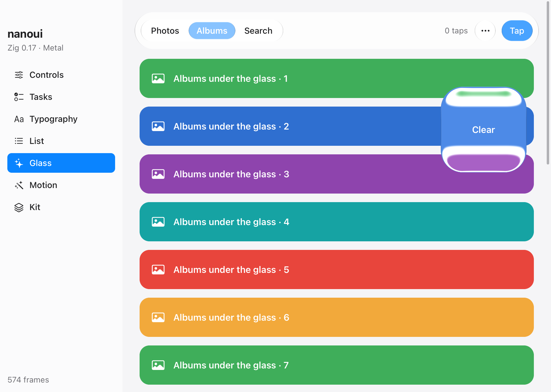This screenshot has width=551, height=392.
Task: Open the three-dots more options button
Action: tap(485, 31)
